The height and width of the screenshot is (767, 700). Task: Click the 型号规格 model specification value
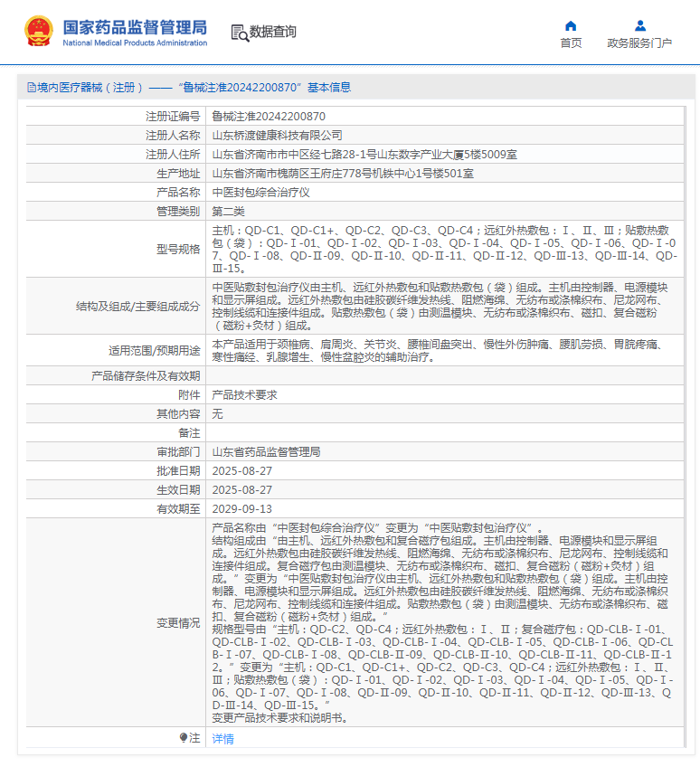tap(445, 250)
